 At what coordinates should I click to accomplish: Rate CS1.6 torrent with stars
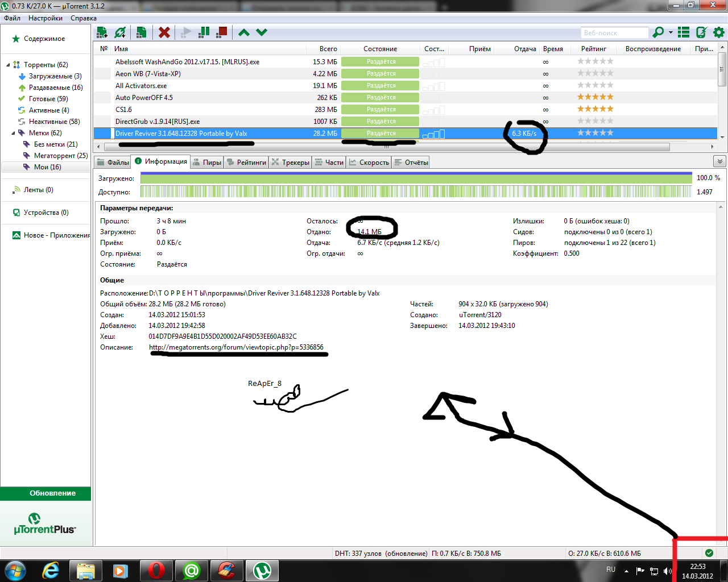pyautogui.click(x=595, y=109)
